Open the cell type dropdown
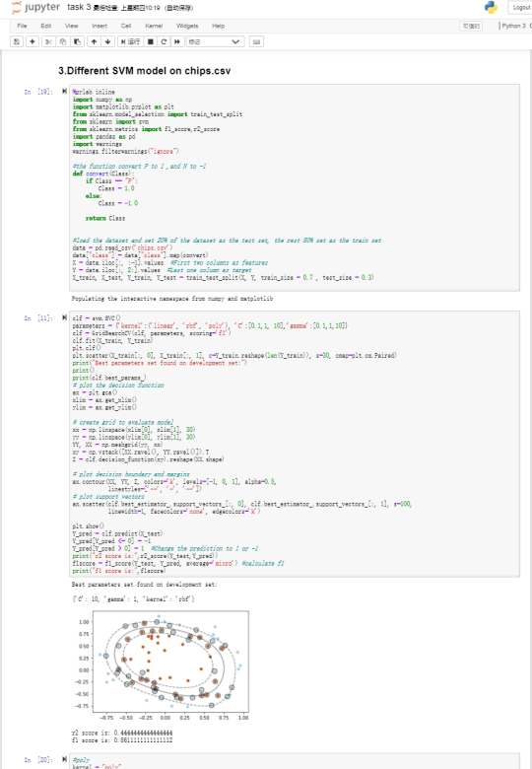 [x=215, y=41]
